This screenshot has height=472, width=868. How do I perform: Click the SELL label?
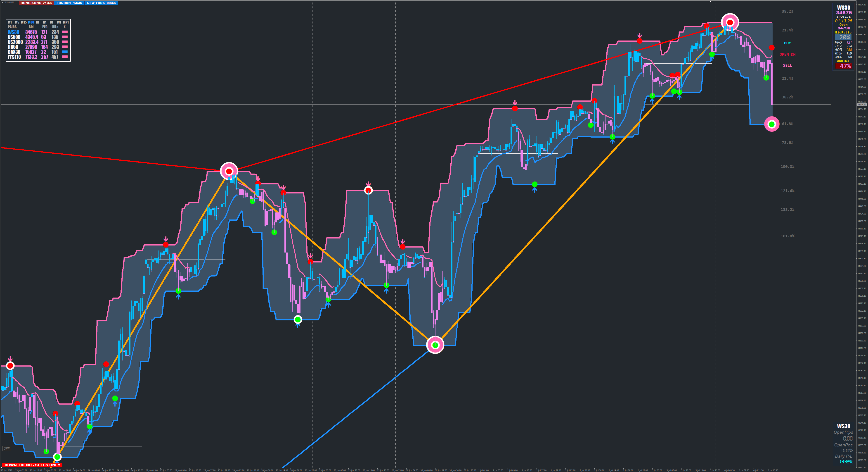(x=787, y=65)
